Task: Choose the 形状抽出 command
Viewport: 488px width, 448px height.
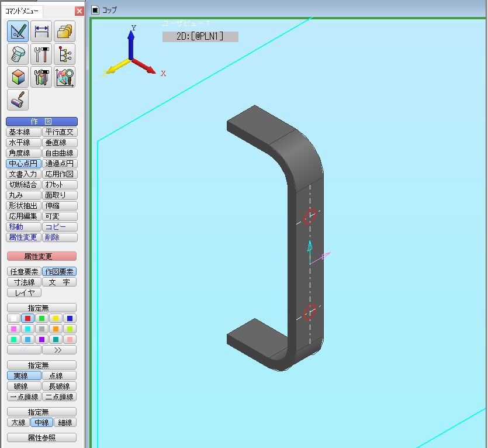Action: tap(23, 206)
